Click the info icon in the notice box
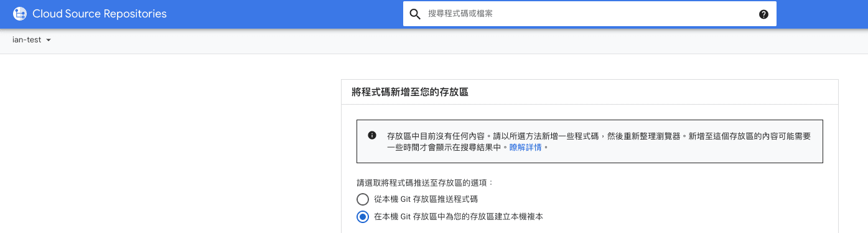The image size is (868, 233). click(x=372, y=135)
